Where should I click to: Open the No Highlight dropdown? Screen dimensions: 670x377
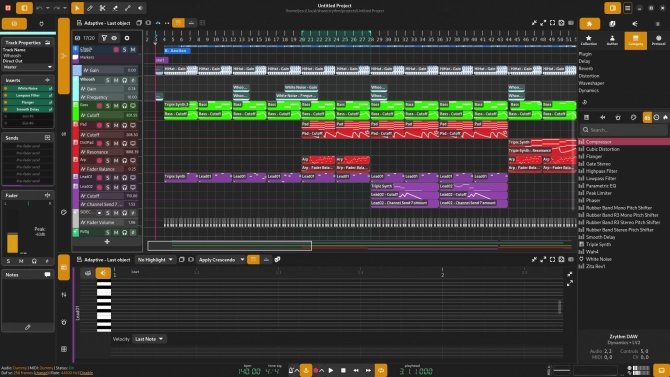[x=155, y=259]
